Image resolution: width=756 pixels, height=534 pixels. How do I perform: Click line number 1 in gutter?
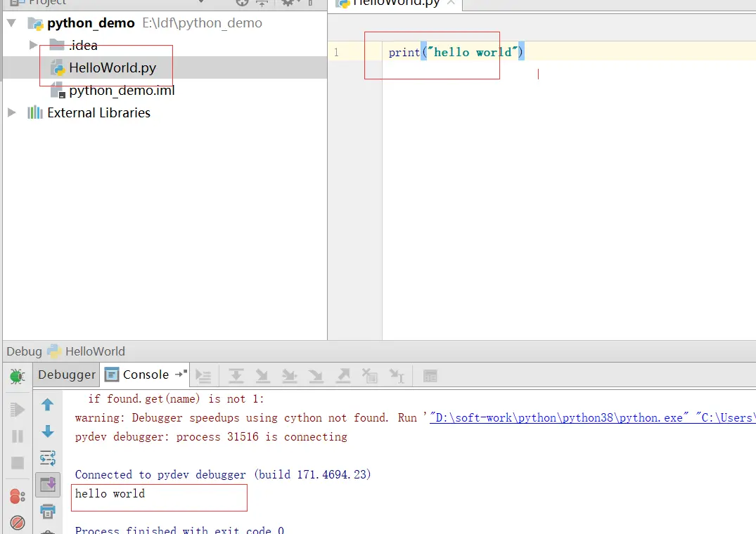(336, 52)
